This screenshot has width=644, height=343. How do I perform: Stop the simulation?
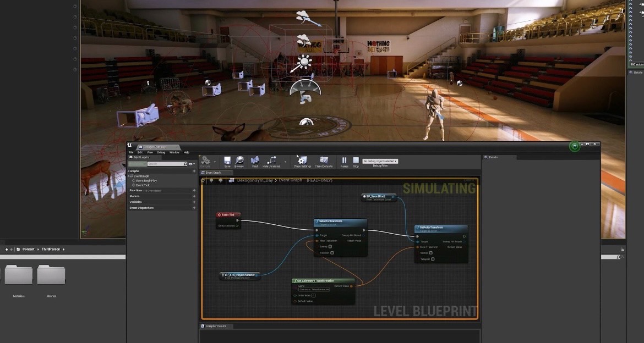(x=356, y=161)
